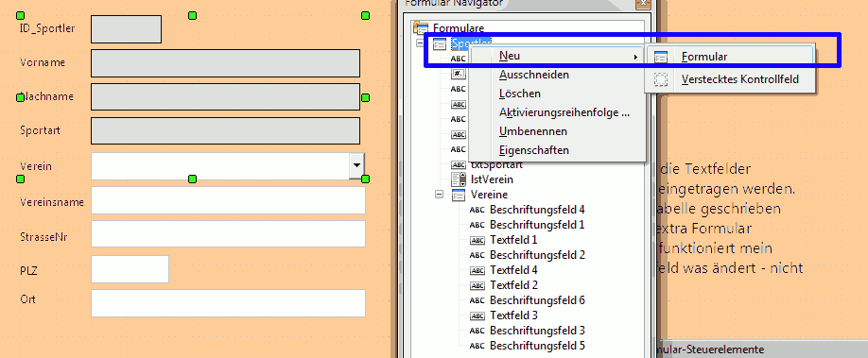This screenshot has height=358, width=868.
Task: Click the Beschriftungsfeld 4 ABC icon
Action: [477, 210]
